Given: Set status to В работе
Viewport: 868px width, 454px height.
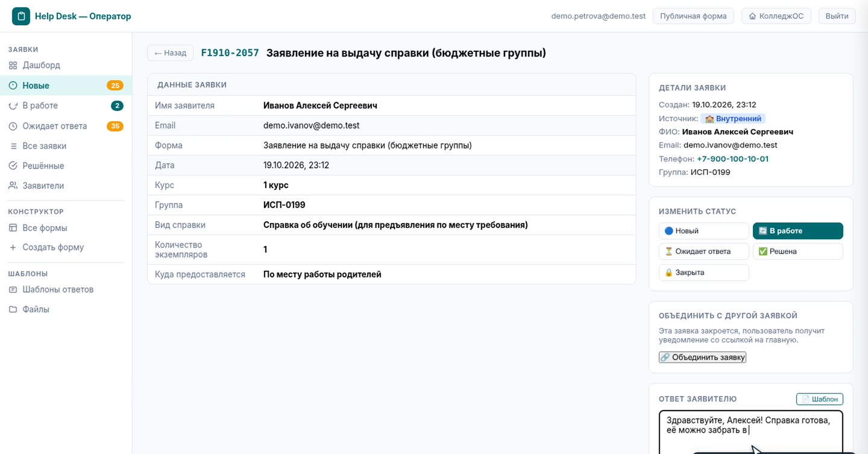Looking at the screenshot, I should pos(797,231).
